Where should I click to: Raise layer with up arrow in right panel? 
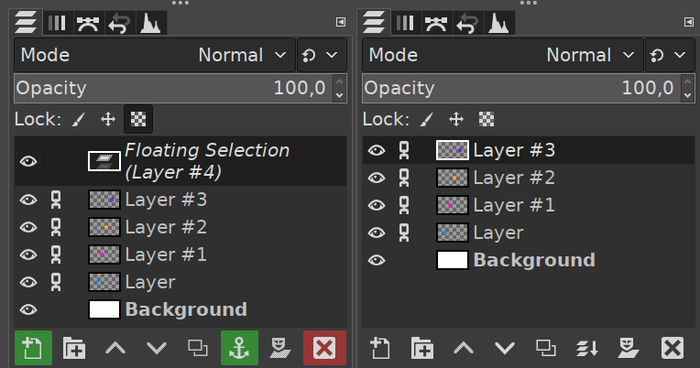pyautogui.click(x=464, y=348)
